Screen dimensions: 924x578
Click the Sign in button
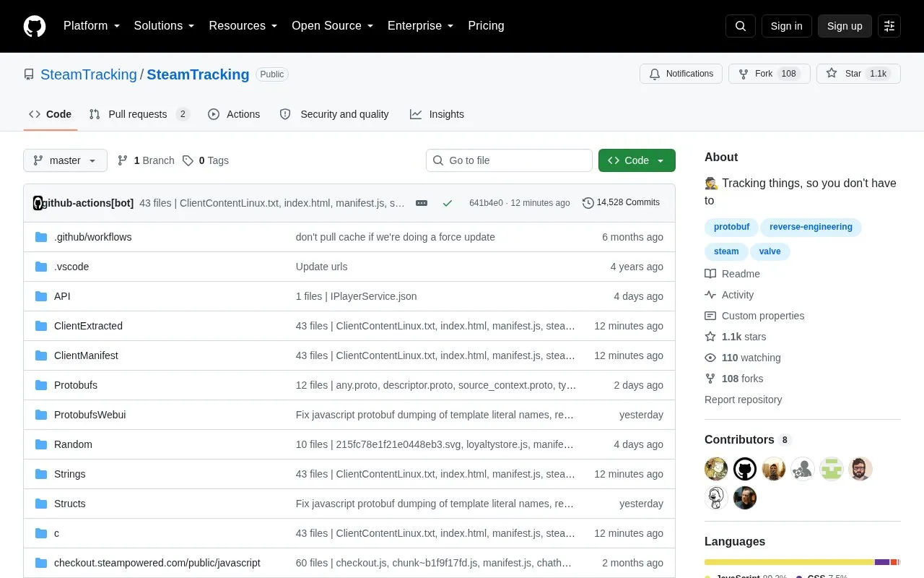point(786,26)
